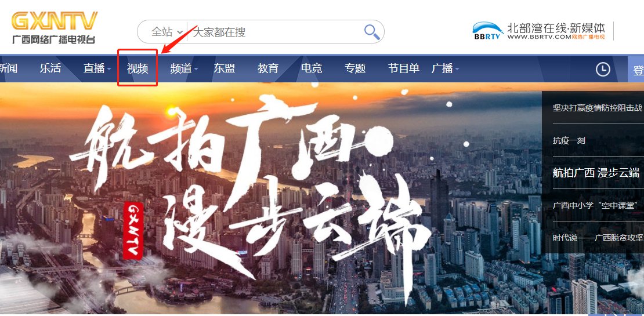The height and width of the screenshot is (316, 644).
Task: Click the BBRTV 北部湾在线 logo
Action: 538,31
